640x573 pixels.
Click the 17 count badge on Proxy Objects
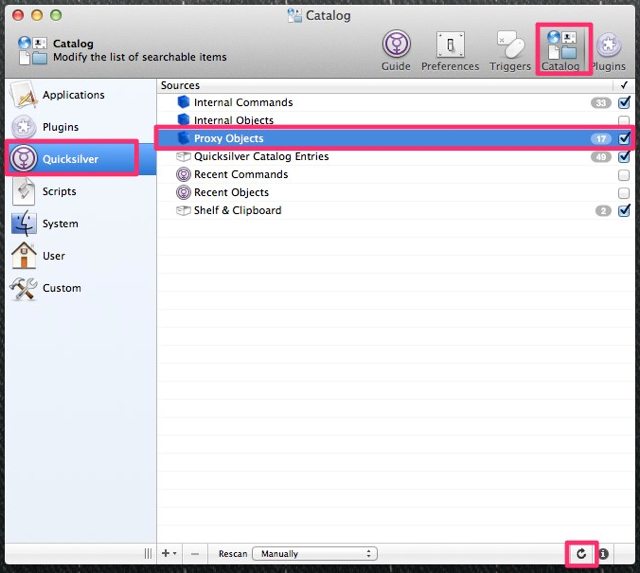point(601,139)
